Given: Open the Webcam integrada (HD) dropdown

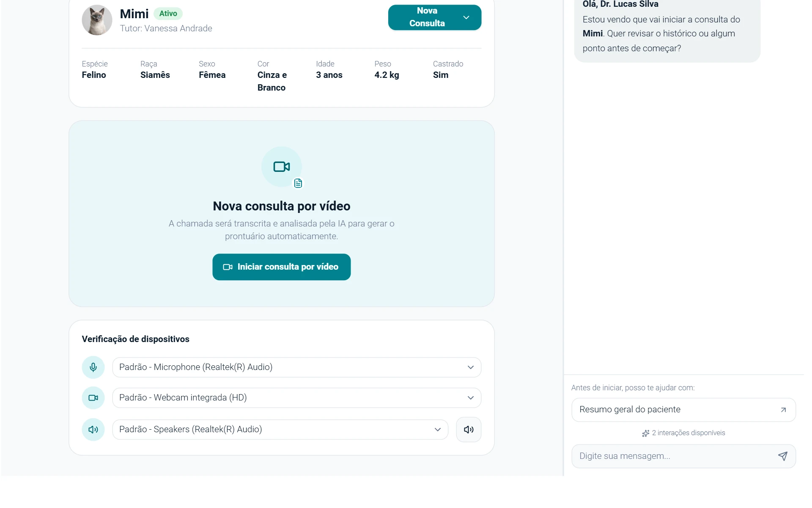Looking at the screenshot, I should [x=297, y=398].
